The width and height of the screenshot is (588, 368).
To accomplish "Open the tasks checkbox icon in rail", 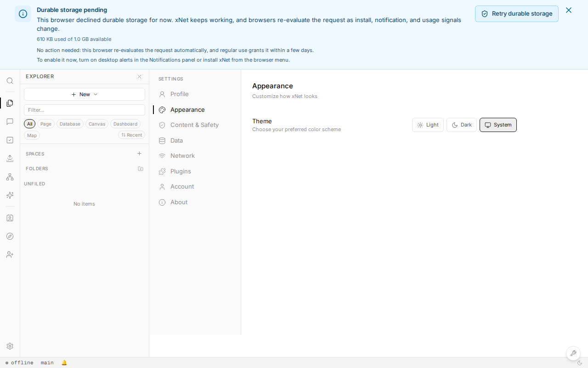I will 10,140.
